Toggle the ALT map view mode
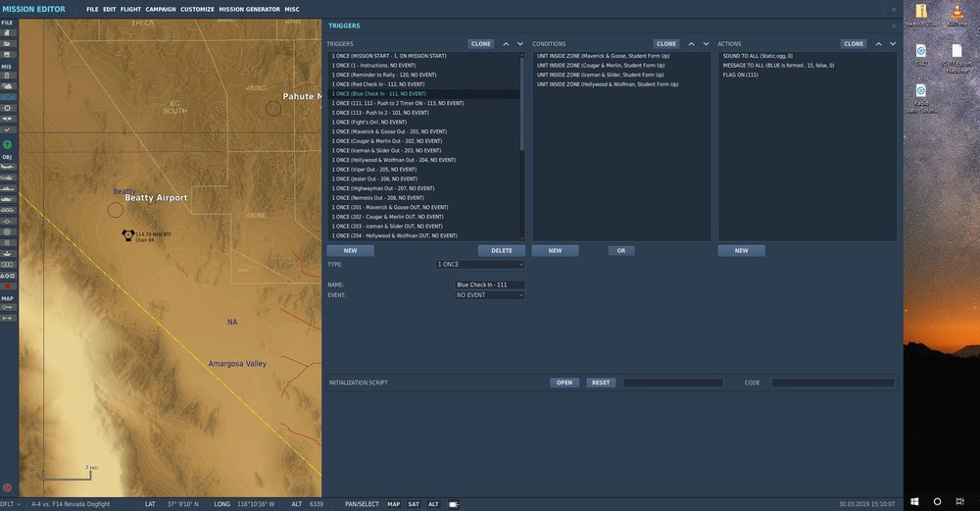This screenshot has height=511, width=980. coord(433,504)
